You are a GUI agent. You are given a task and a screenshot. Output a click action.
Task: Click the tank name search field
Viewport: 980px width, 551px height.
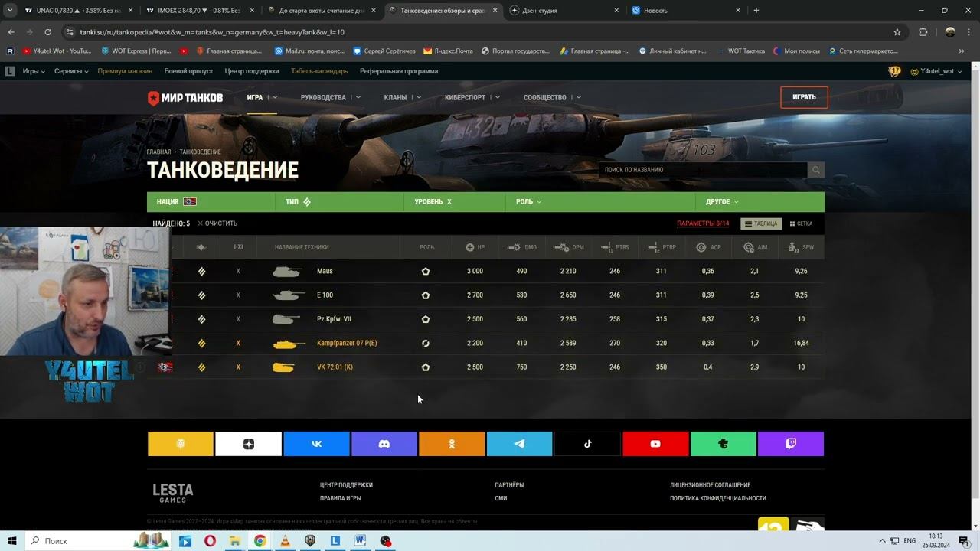(703, 170)
